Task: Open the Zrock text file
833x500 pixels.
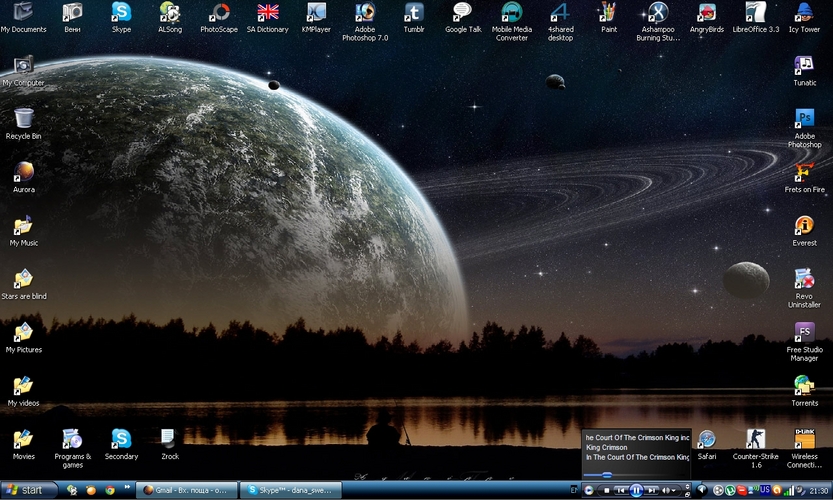Action: pyautogui.click(x=170, y=444)
